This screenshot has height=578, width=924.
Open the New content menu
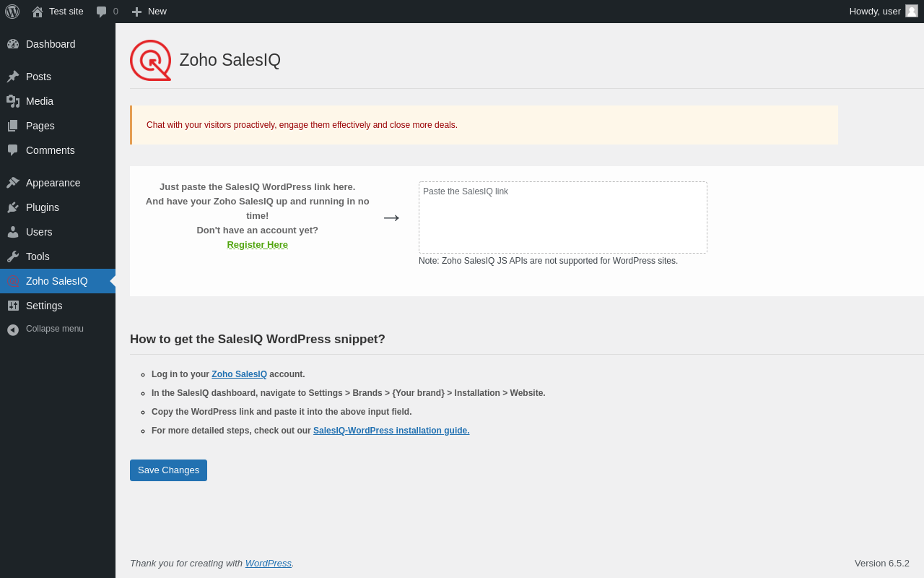click(x=149, y=12)
